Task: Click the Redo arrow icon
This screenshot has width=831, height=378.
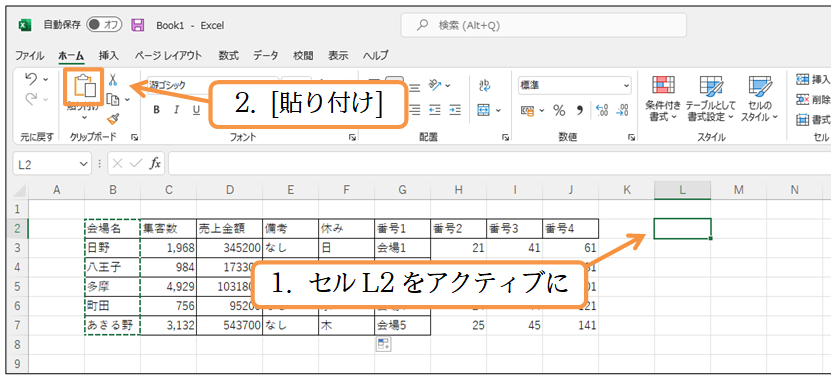Action: (x=31, y=99)
